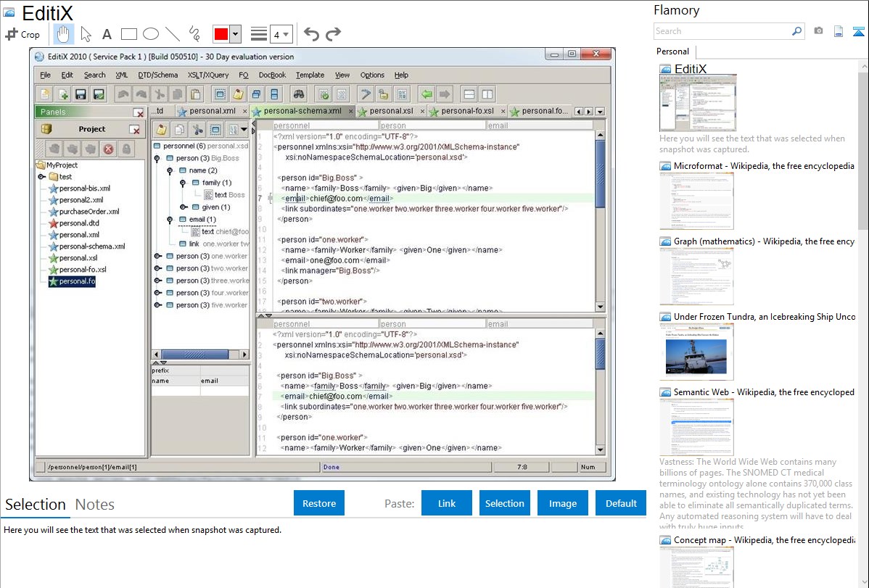Open the Semantic Web snapshot thumbnail
The image size is (869, 588).
click(696, 427)
